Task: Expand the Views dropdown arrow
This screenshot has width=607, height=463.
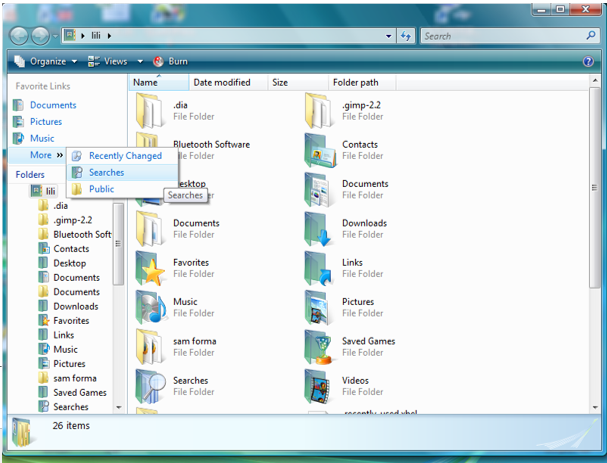Action: click(x=140, y=61)
